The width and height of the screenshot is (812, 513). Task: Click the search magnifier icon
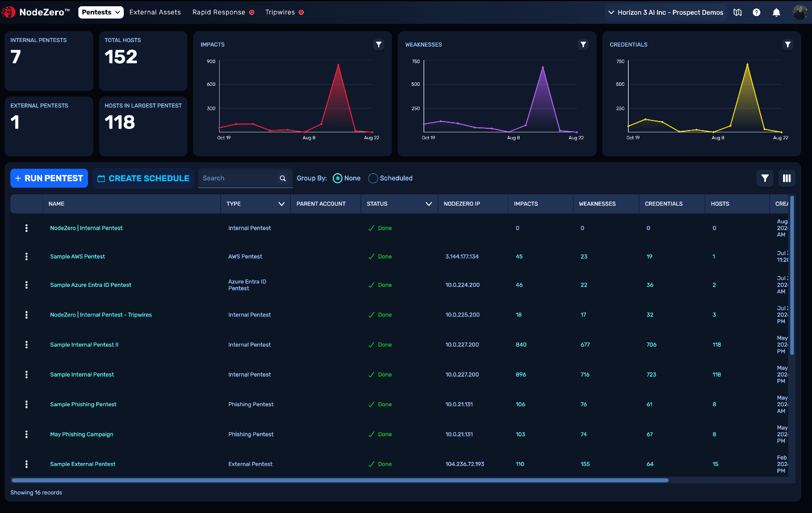(x=283, y=178)
